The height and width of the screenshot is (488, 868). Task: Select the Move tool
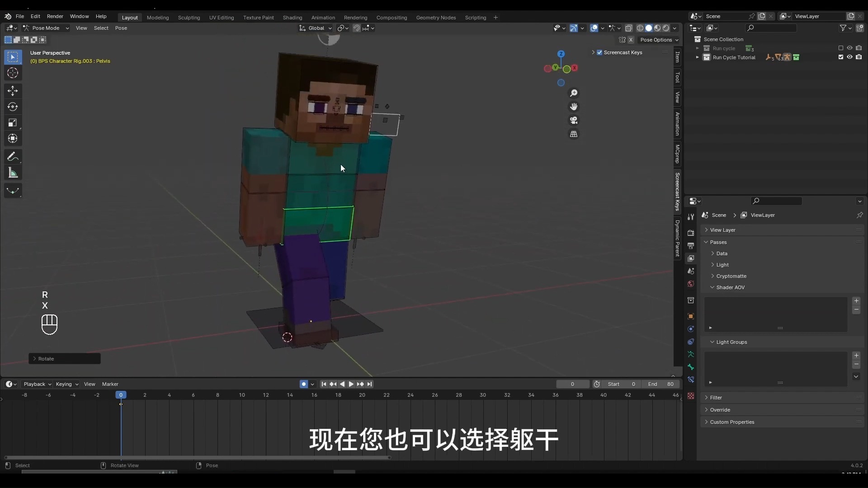click(x=13, y=91)
